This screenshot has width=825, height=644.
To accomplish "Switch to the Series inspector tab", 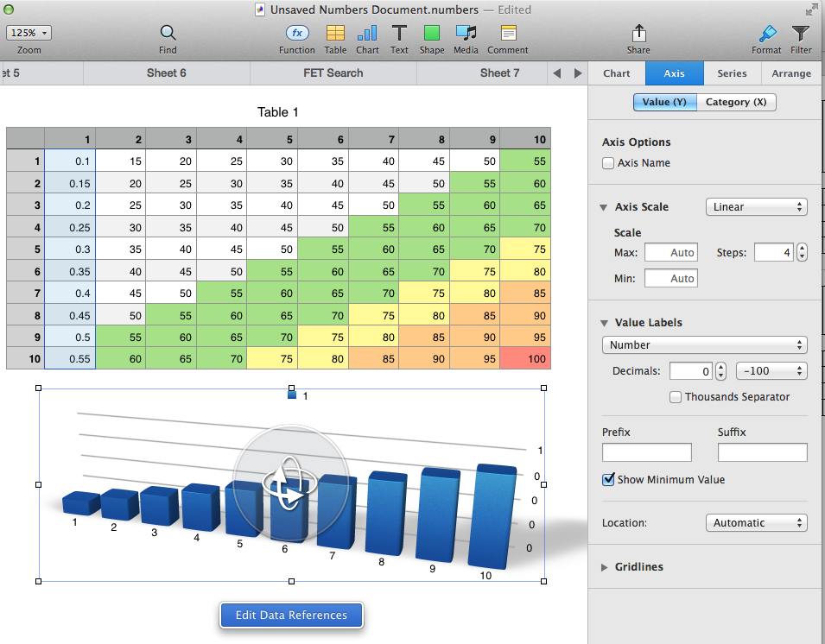I will pyautogui.click(x=733, y=73).
